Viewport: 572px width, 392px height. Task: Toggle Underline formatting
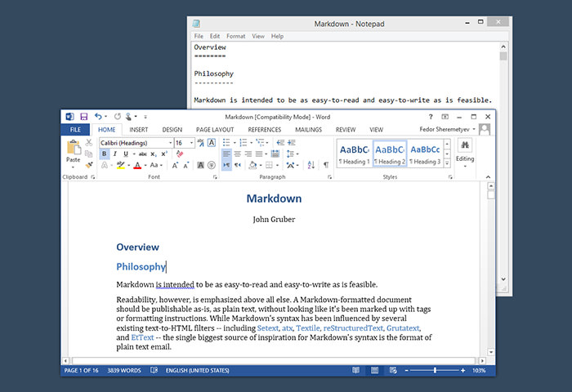pos(126,154)
